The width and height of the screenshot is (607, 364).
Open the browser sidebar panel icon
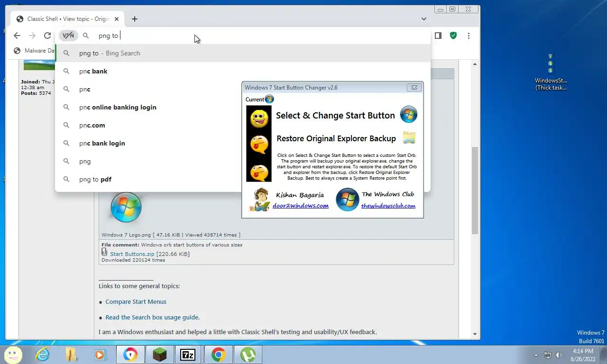[x=438, y=36]
